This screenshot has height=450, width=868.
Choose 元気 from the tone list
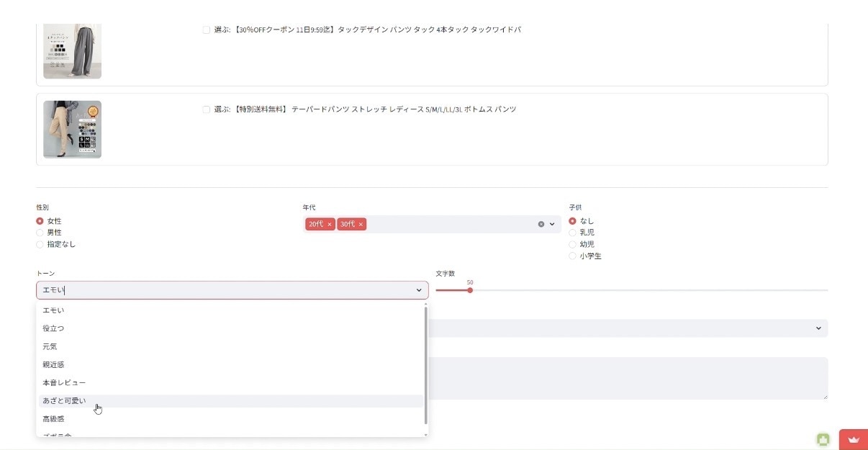pyautogui.click(x=230, y=346)
